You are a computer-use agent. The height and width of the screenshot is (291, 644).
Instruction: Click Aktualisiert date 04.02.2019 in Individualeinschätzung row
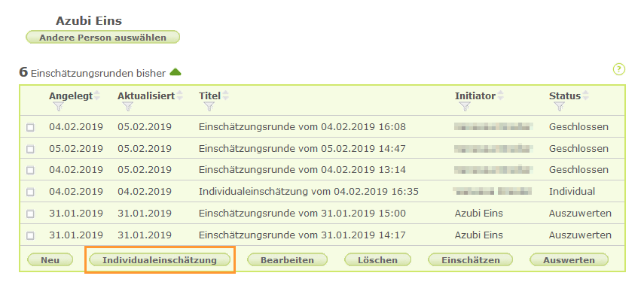[x=145, y=192]
